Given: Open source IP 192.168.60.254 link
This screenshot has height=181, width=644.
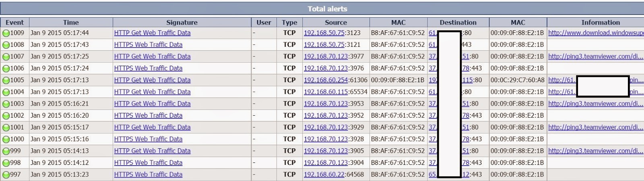Looking at the screenshot, I should (326, 80).
